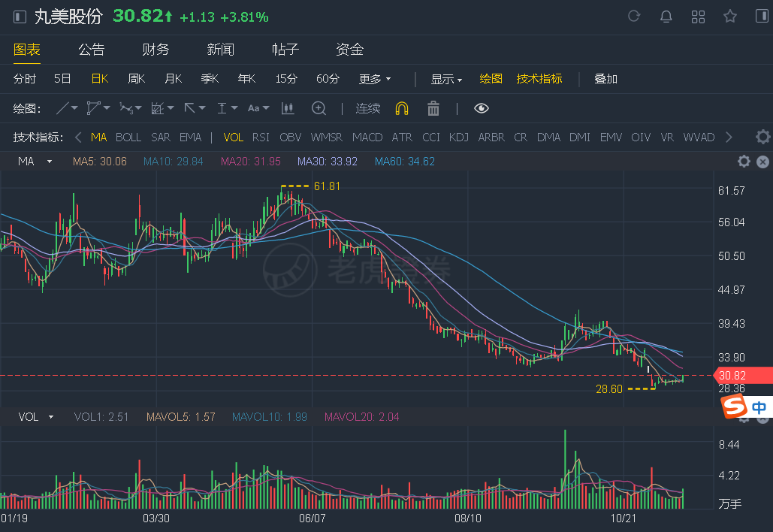Expand text tool Aa options arrow
The width and height of the screenshot is (773, 532).
[x=266, y=108]
